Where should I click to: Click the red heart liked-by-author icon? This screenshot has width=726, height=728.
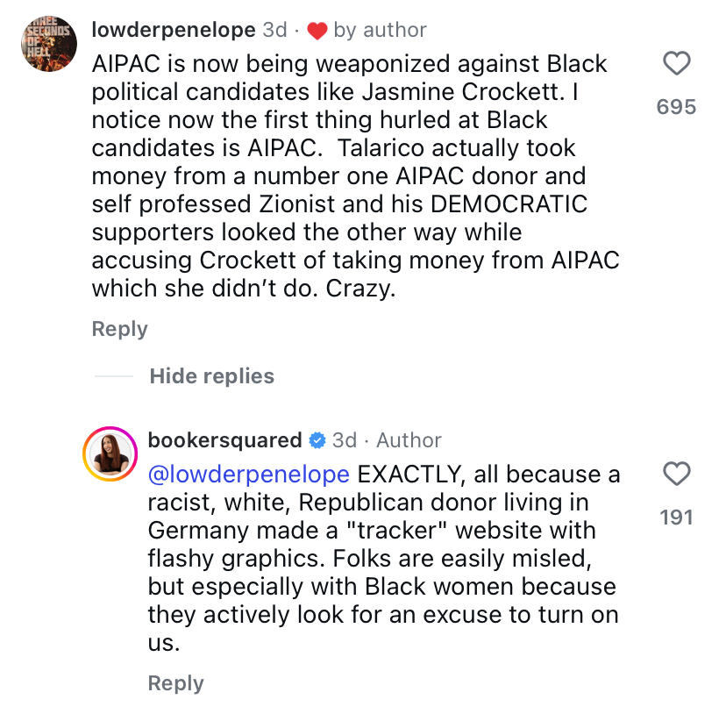[317, 31]
